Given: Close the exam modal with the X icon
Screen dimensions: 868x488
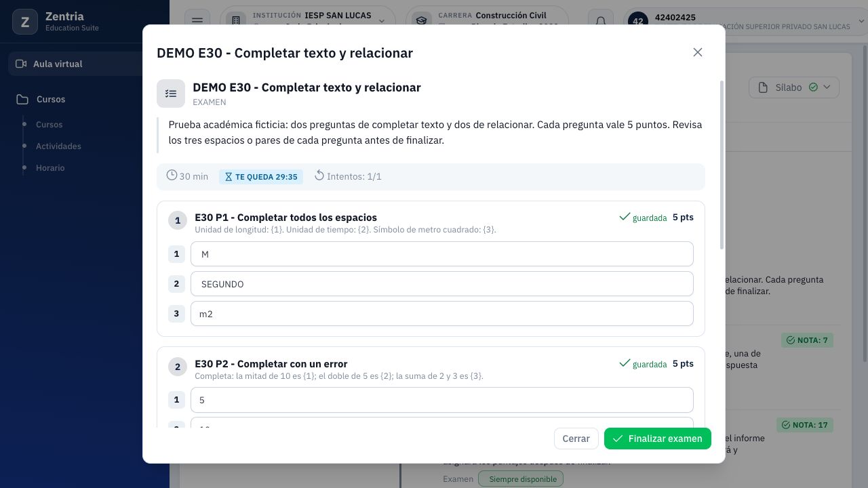Looking at the screenshot, I should pyautogui.click(x=698, y=52).
